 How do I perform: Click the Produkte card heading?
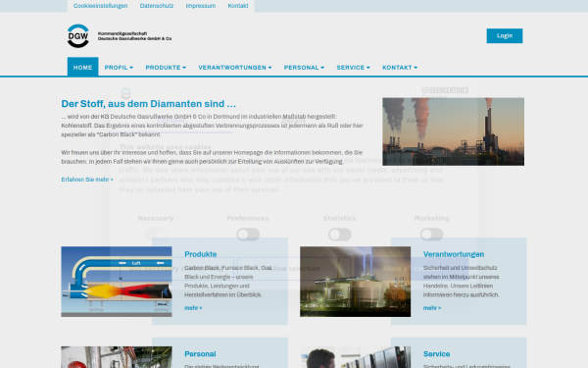pyautogui.click(x=201, y=254)
